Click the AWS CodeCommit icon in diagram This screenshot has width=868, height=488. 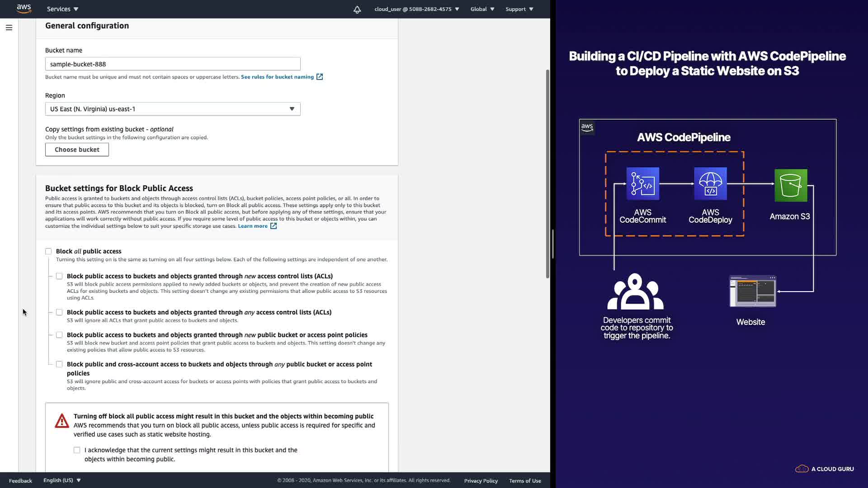[642, 183]
